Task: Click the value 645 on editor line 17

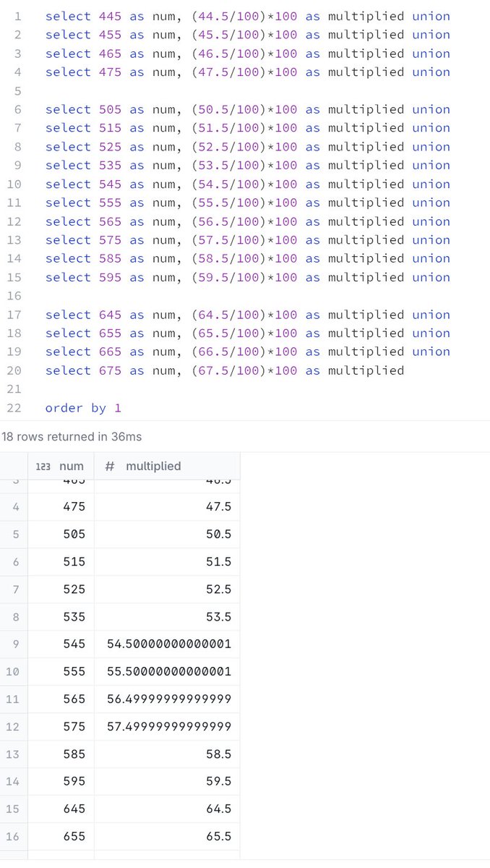Action: 111,315
